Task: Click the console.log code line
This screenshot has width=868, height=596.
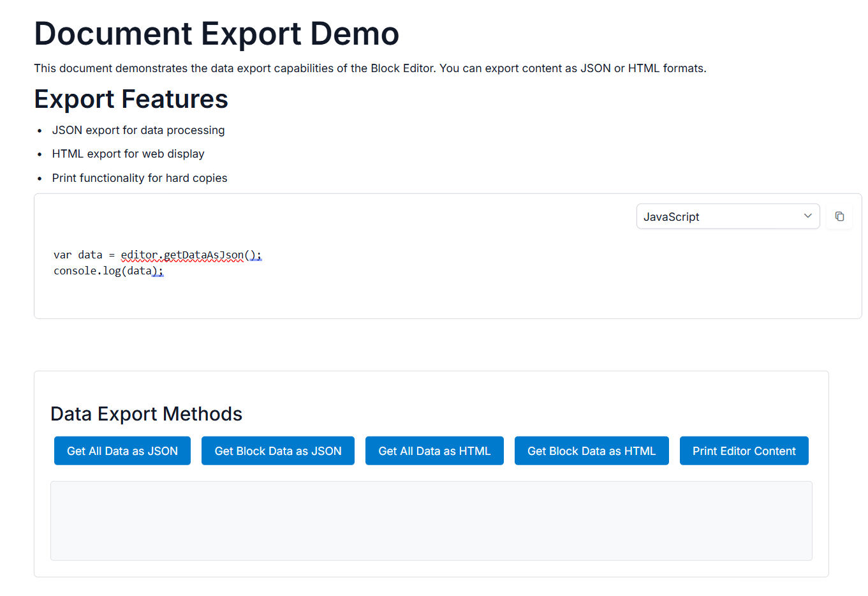Action: (108, 271)
